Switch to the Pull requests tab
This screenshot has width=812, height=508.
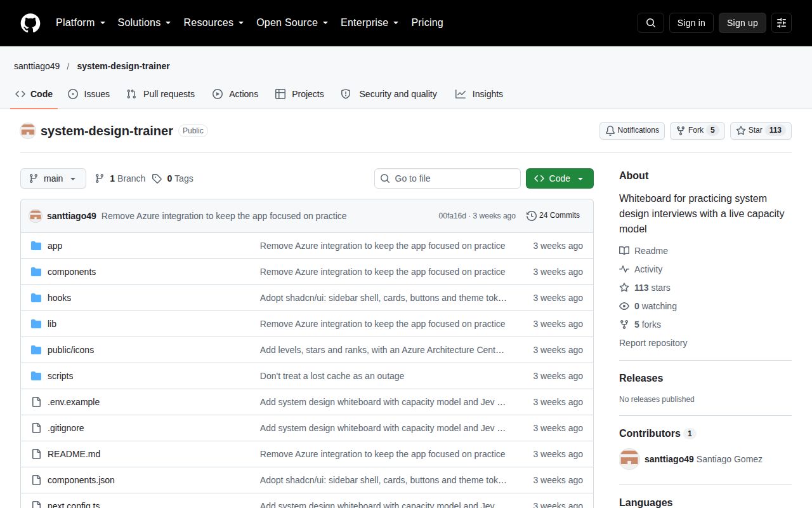(x=160, y=94)
